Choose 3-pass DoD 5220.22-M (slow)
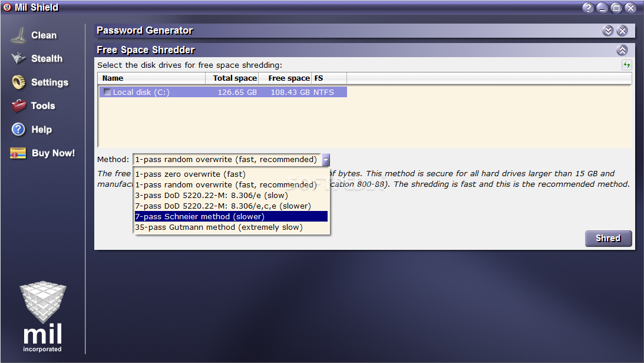Image resolution: width=644 pixels, height=363 pixels. 231,196
